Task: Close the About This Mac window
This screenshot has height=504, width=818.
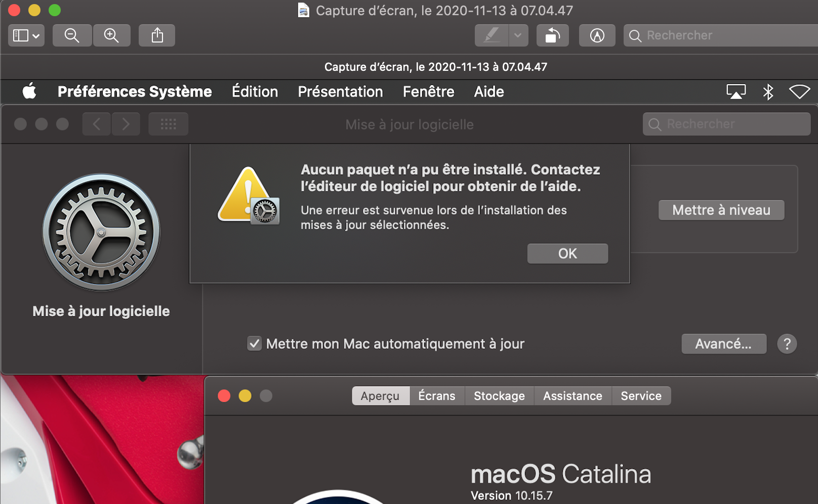Action: (x=224, y=396)
